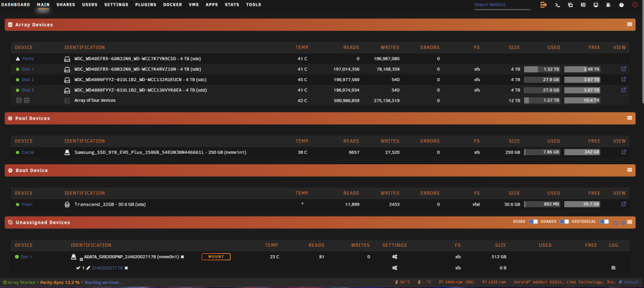Click the overlapping-windows icon in top bar
644x288 pixels.
coord(570,5)
